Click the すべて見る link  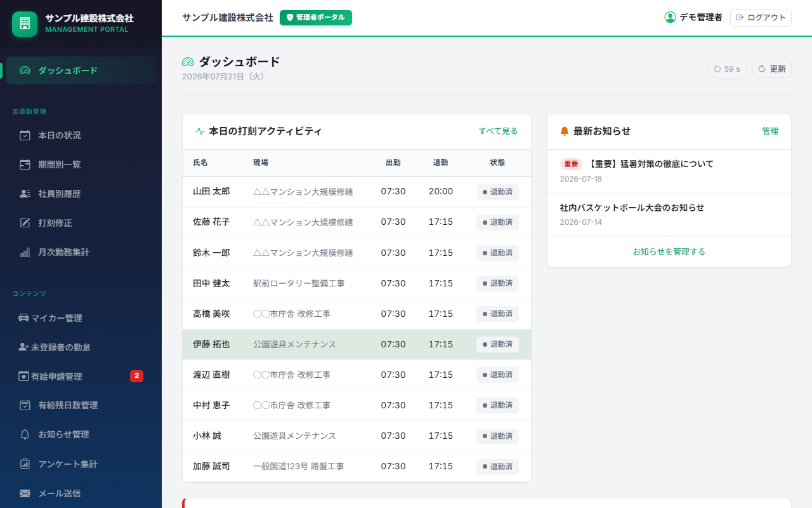coord(498,131)
